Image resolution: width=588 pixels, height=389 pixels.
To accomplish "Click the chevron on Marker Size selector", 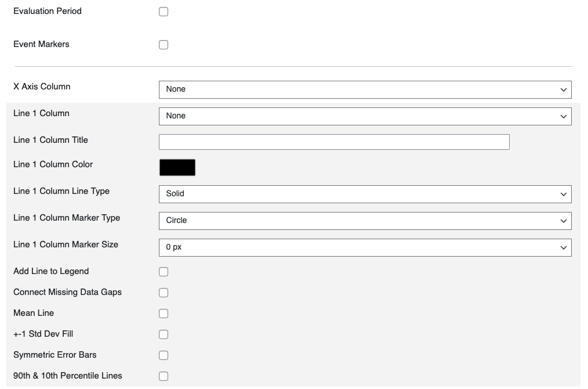I will pyautogui.click(x=562, y=247).
